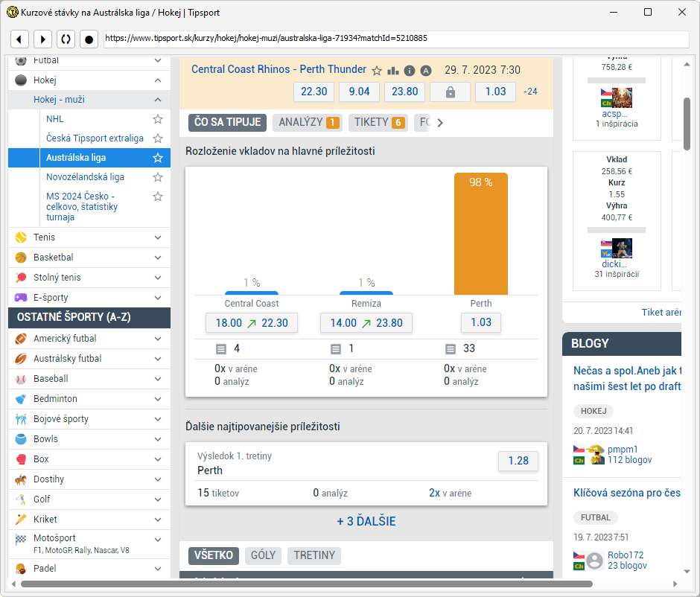Click the Kriket bat icon
700x597 pixels.
pyautogui.click(x=21, y=520)
